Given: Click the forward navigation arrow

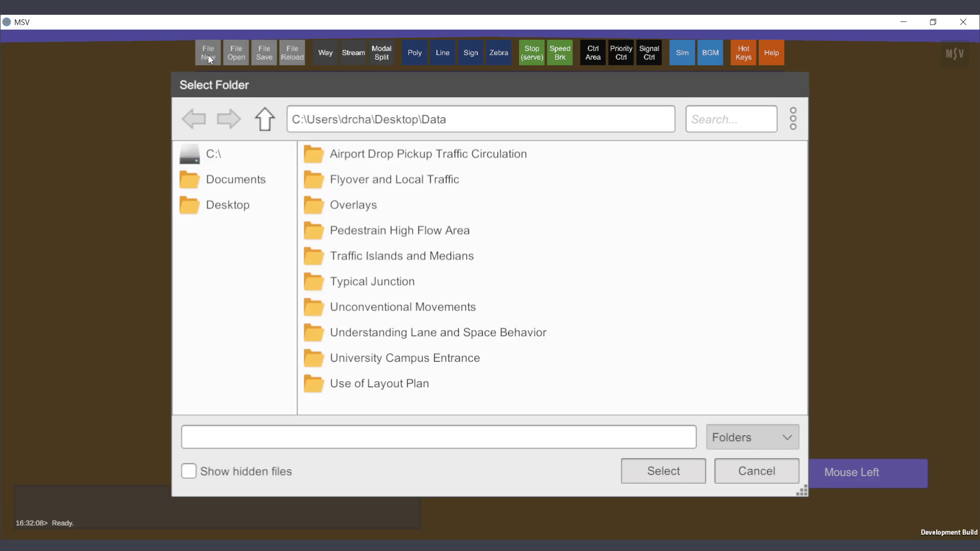Looking at the screenshot, I should 228,119.
